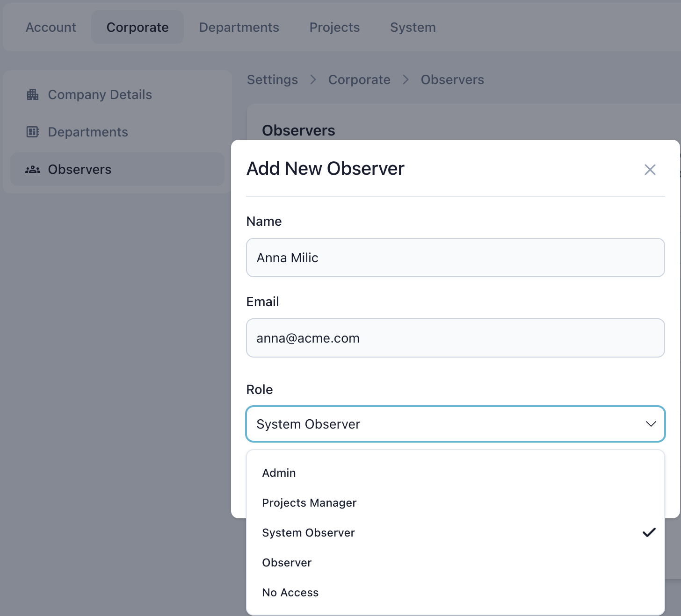
Task: Click the Name input containing Anna Milic
Action: point(456,258)
